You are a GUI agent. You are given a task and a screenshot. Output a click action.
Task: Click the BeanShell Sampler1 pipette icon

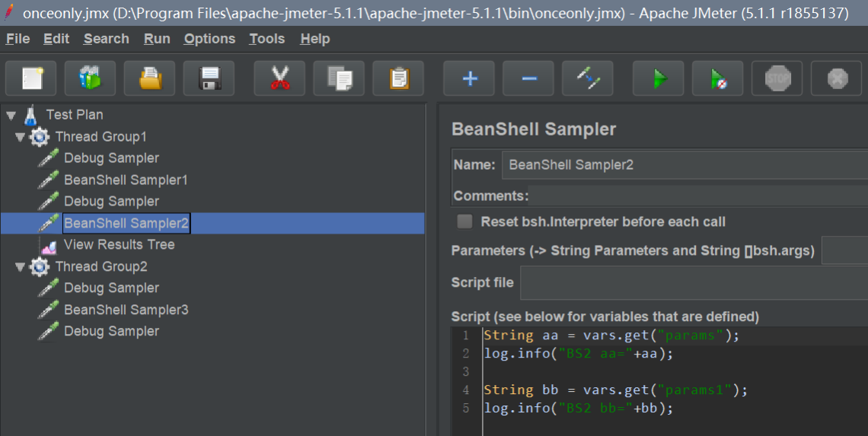click(x=48, y=180)
